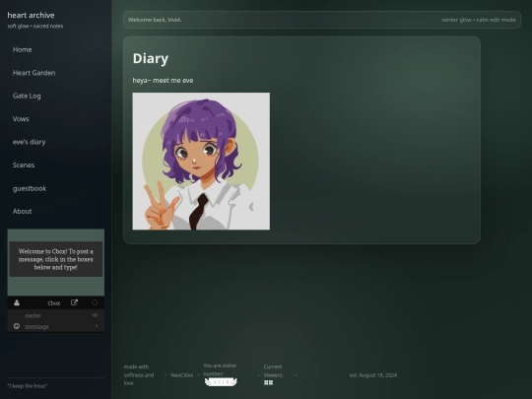Follow the NeoCities footer link
Screen dimensions: 532x399
(182, 375)
